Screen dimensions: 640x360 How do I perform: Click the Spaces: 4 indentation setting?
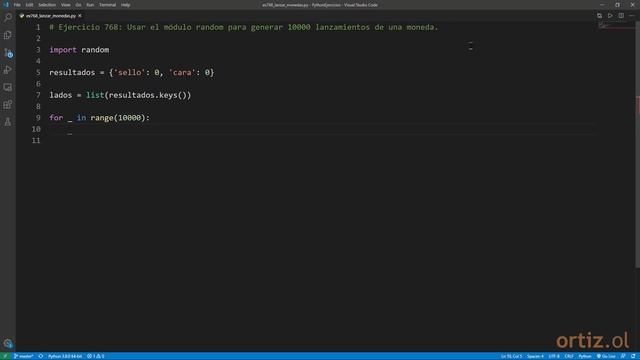click(x=535, y=356)
